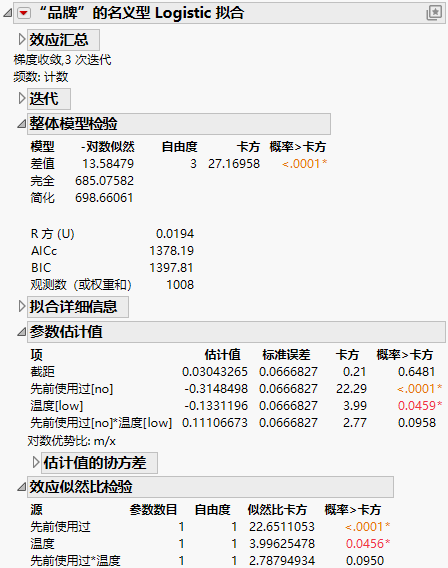Click the likelihood ratio value 3.99625478
Screen dimensions: 448x568
(282, 544)
